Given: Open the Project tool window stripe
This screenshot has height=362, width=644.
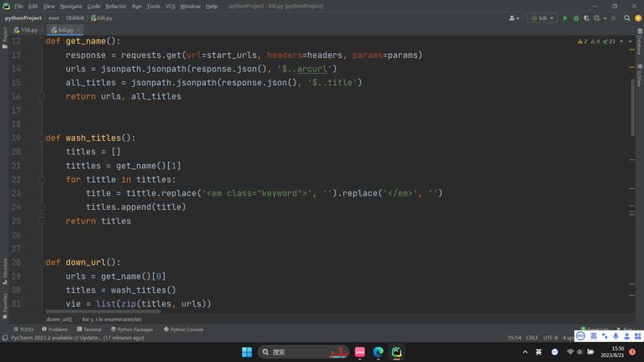Looking at the screenshot, I should pos(5,37).
